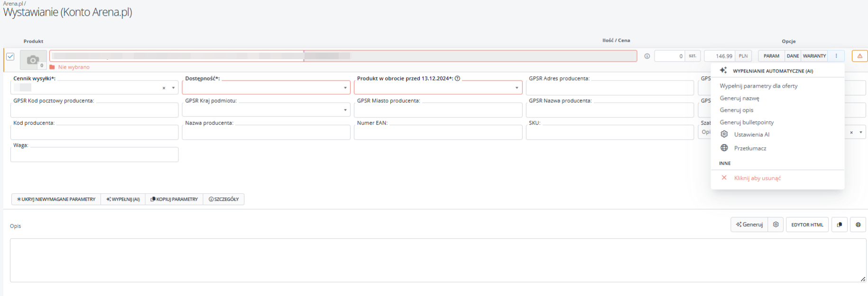Open the three-dot options menu
868x296 pixels.
836,56
